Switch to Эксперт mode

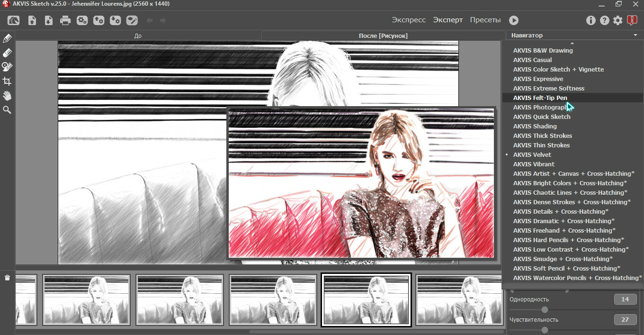[x=448, y=20]
